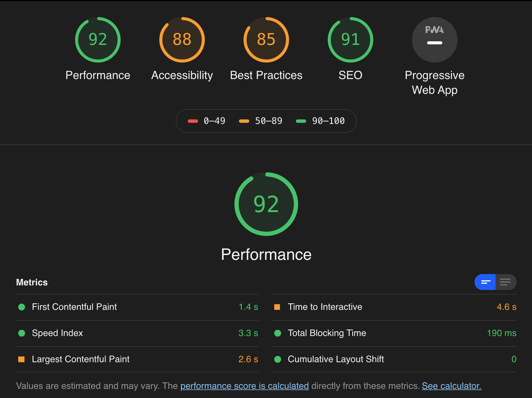The image size is (532, 398).
Task: Click the 190 ms Total Blocking Time value
Action: click(x=502, y=333)
